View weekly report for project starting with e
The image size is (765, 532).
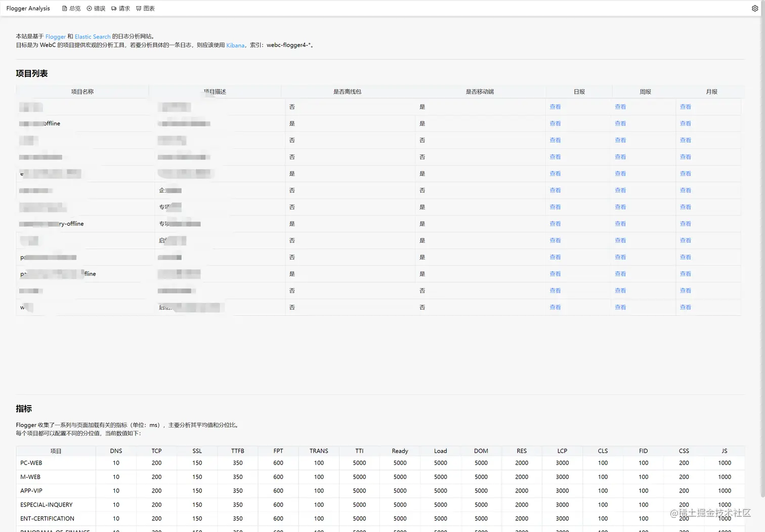coord(620,173)
